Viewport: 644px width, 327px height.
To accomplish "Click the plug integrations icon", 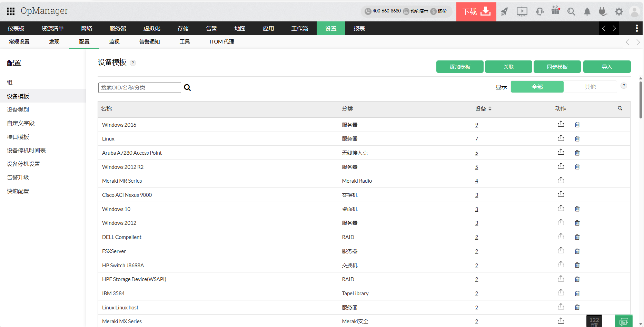I will pyautogui.click(x=603, y=12).
